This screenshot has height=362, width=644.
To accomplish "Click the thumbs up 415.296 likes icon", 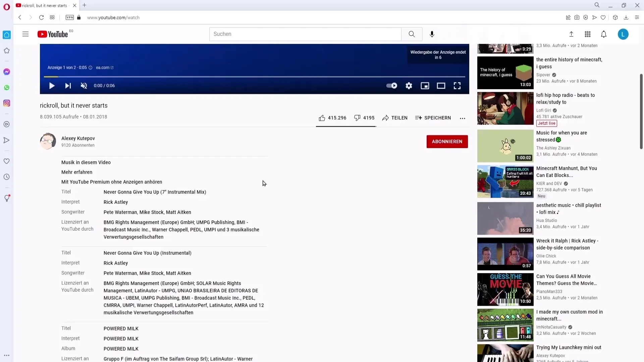I will tap(322, 118).
